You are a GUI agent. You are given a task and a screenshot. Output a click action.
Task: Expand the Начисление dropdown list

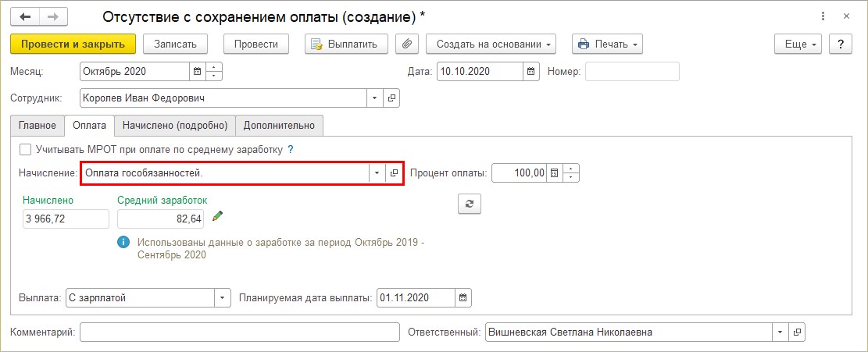[x=377, y=173]
